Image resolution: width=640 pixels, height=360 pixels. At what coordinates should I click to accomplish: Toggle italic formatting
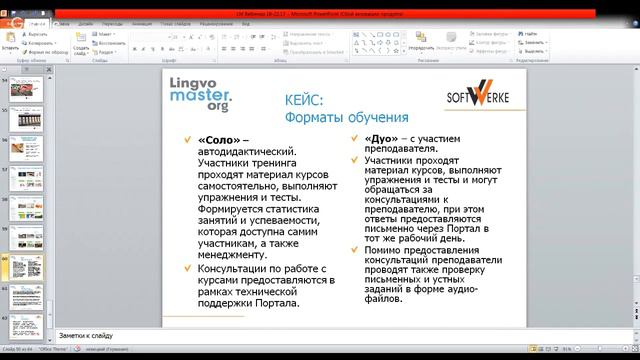143,49
